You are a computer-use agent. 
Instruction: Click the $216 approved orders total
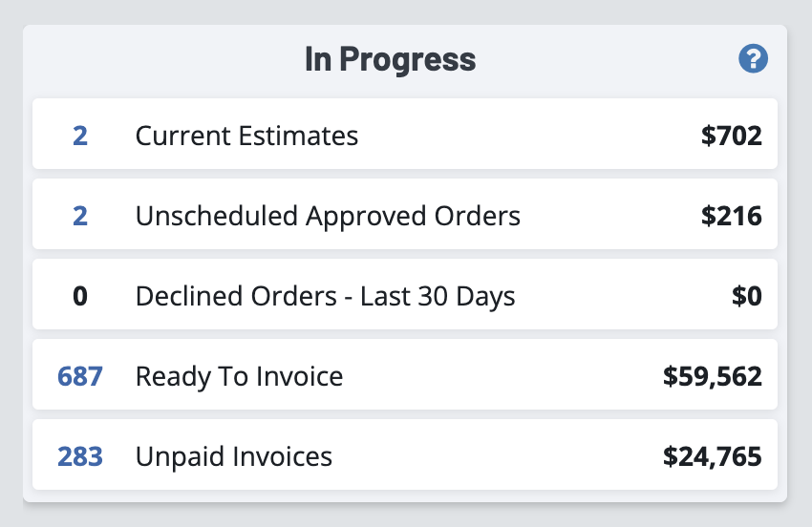click(731, 217)
